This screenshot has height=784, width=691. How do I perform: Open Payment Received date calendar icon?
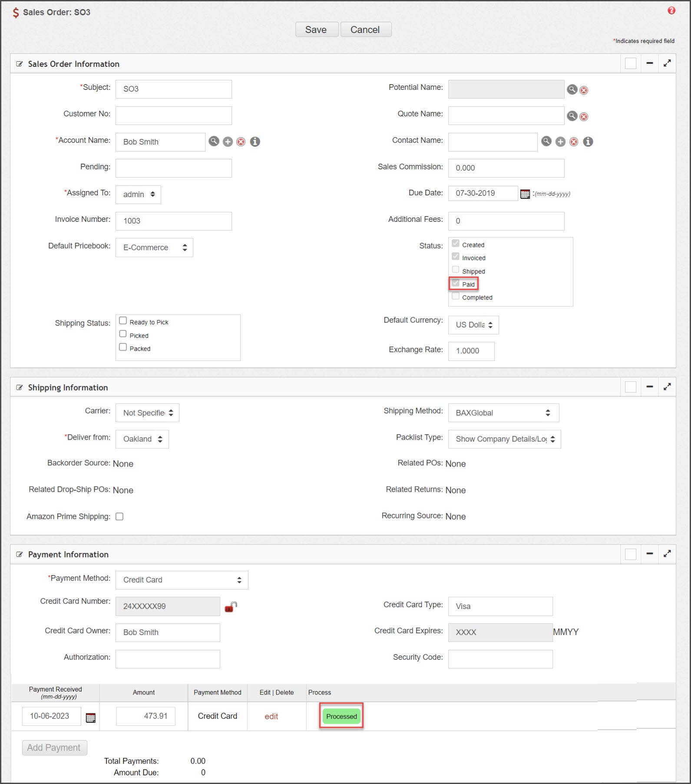pyautogui.click(x=90, y=718)
